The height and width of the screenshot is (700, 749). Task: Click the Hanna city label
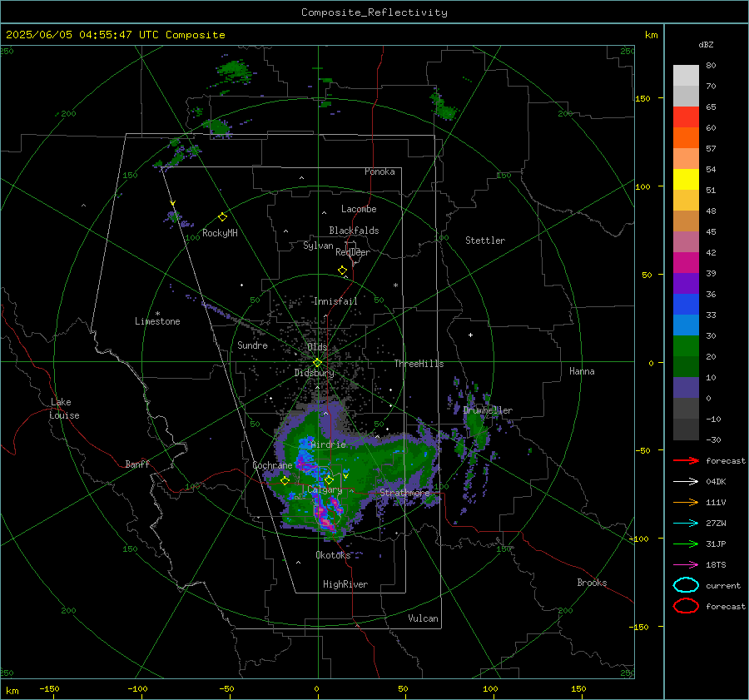click(582, 371)
